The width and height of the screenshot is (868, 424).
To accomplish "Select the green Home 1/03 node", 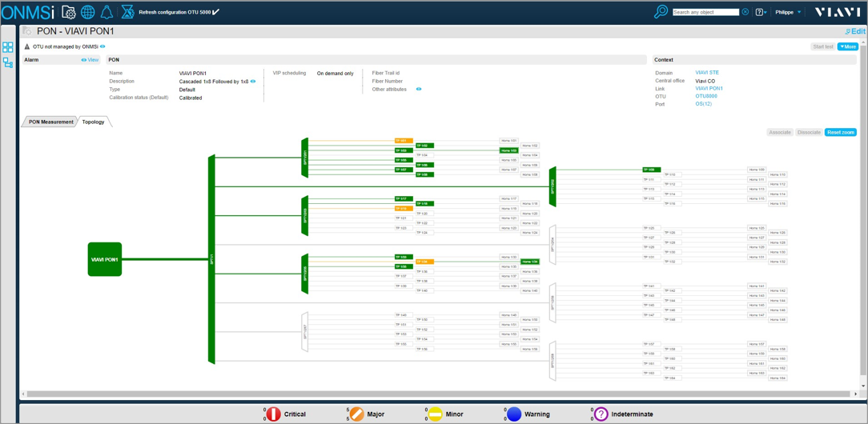I will coord(509,150).
